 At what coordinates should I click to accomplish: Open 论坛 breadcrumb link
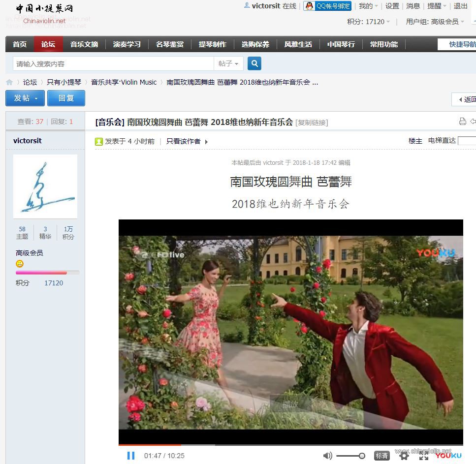click(x=30, y=82)
